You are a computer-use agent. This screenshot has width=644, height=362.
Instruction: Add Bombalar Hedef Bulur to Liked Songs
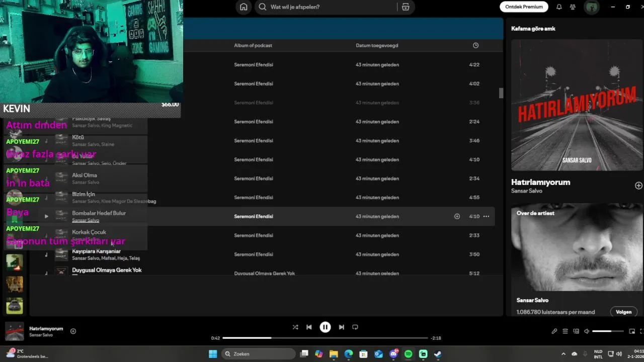pyautogui.click(x=457, y=216)
